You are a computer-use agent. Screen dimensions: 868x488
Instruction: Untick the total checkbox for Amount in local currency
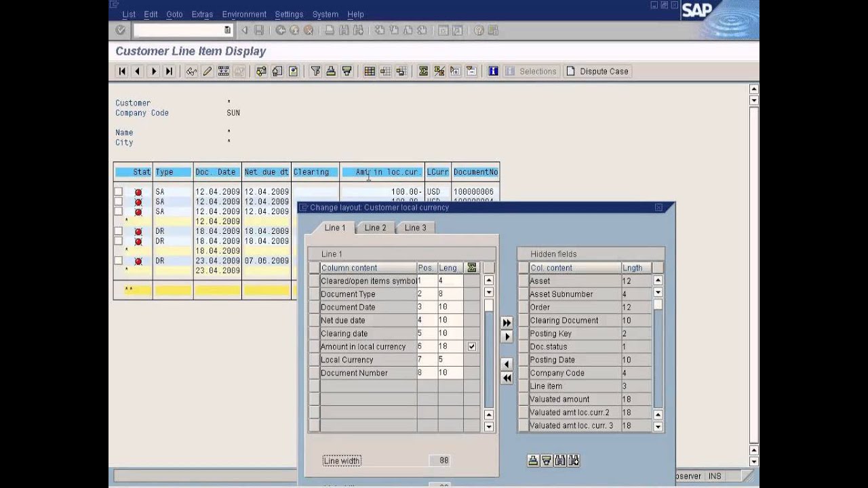pos(472,346)
